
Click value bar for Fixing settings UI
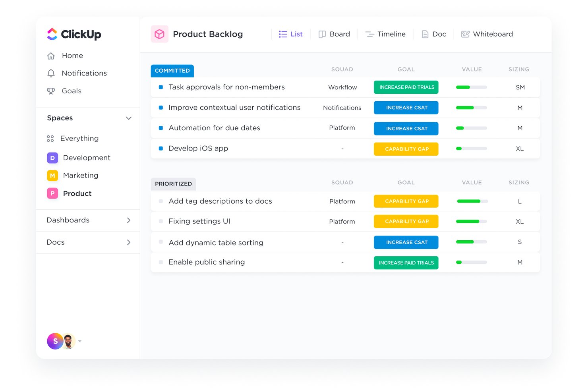click(x=472, y=222)
